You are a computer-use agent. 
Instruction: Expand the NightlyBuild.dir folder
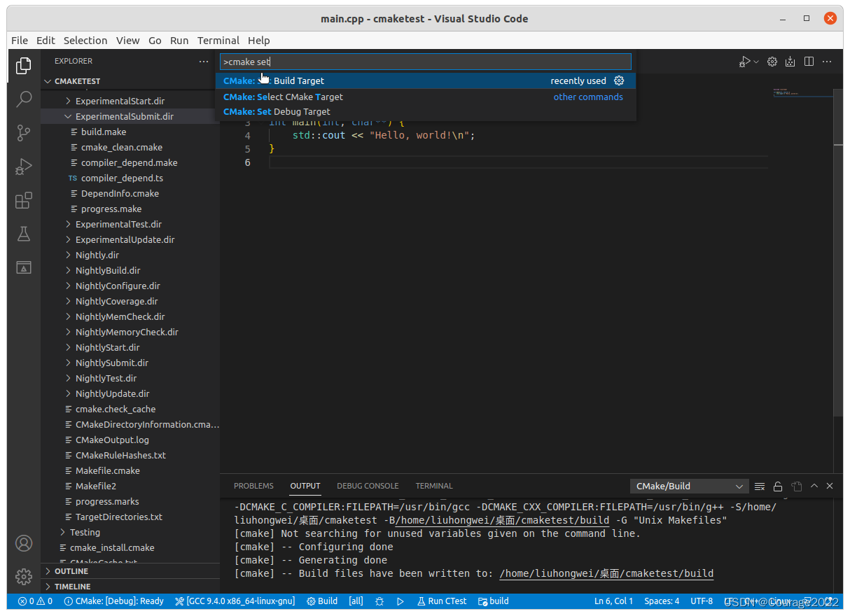(130, 270)
